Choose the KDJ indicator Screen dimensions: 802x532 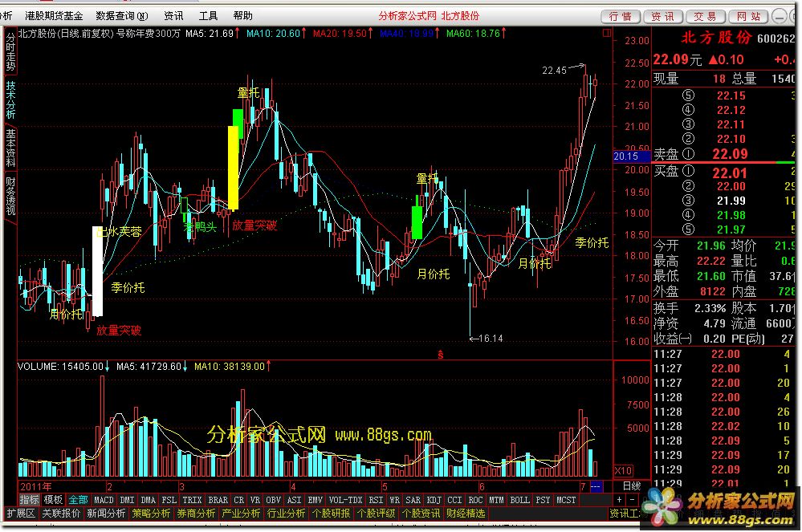click(434, 500)
